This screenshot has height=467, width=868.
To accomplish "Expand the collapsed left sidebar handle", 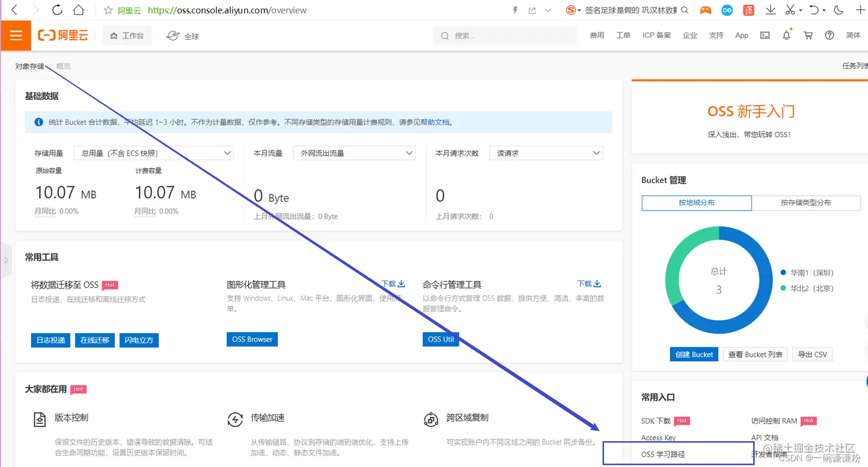I will 6,260.
